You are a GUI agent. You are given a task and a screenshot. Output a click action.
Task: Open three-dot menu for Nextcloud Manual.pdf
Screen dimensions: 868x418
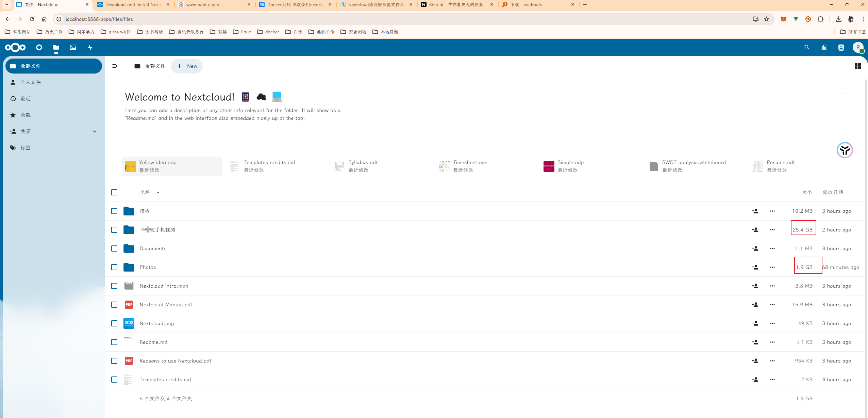click(x=772, y=305)
